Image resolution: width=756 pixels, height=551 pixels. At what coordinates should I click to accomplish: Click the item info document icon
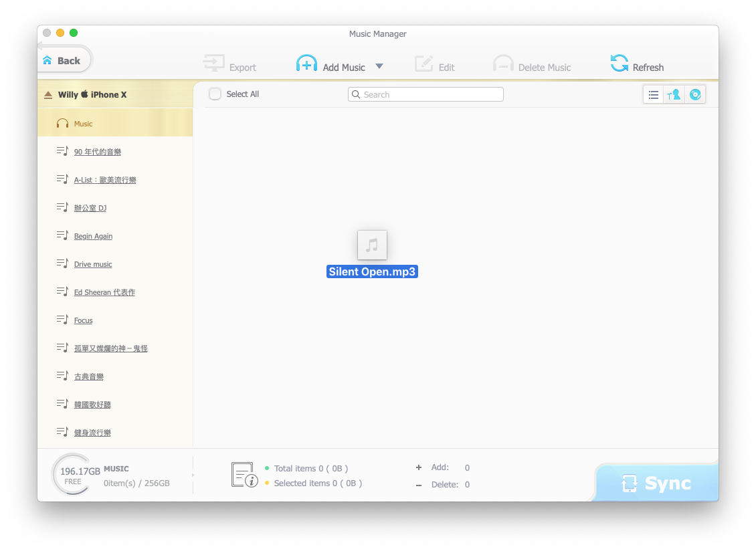[244, 475]
